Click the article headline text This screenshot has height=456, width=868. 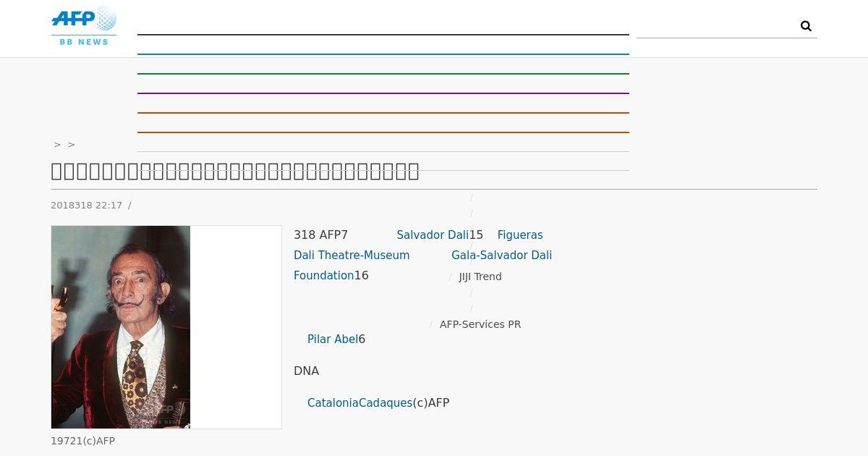(235, 172)
